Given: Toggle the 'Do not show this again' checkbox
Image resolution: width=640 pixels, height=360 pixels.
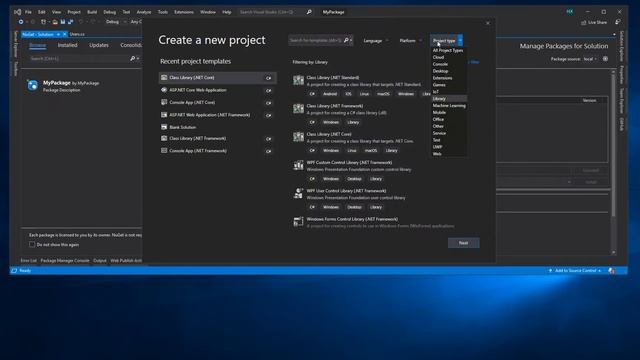Looking at the screenshot, I should [32, 244].
